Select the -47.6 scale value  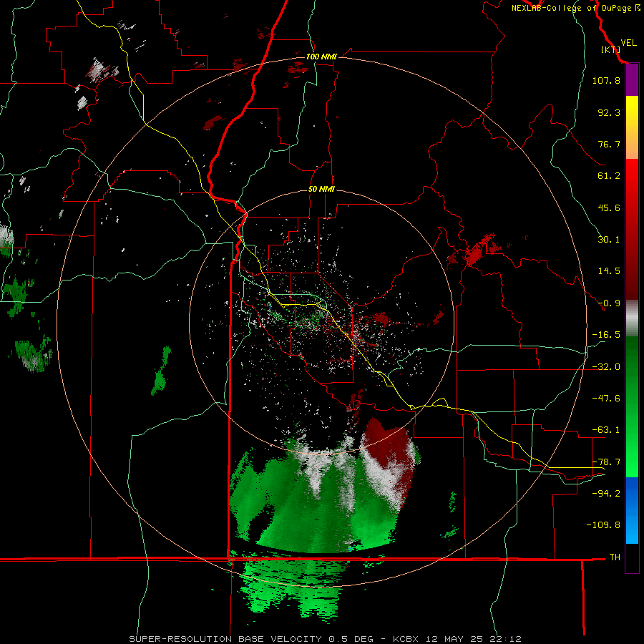606,399
